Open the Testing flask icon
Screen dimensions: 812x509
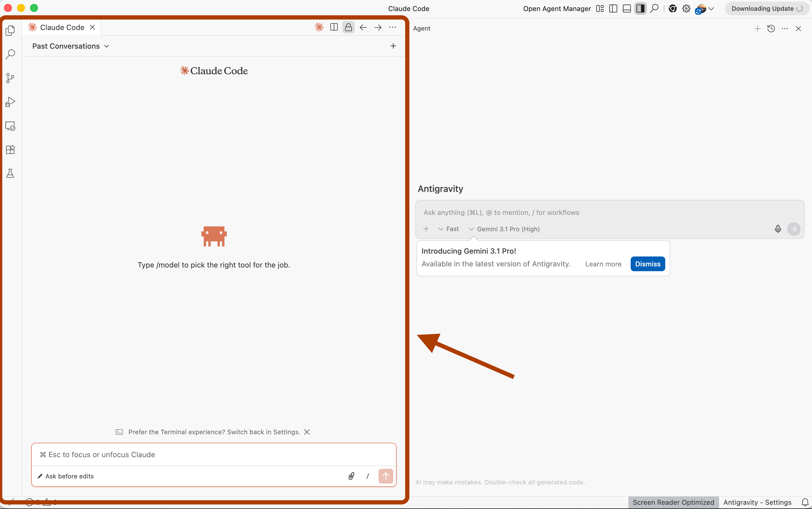coord(10,173)
